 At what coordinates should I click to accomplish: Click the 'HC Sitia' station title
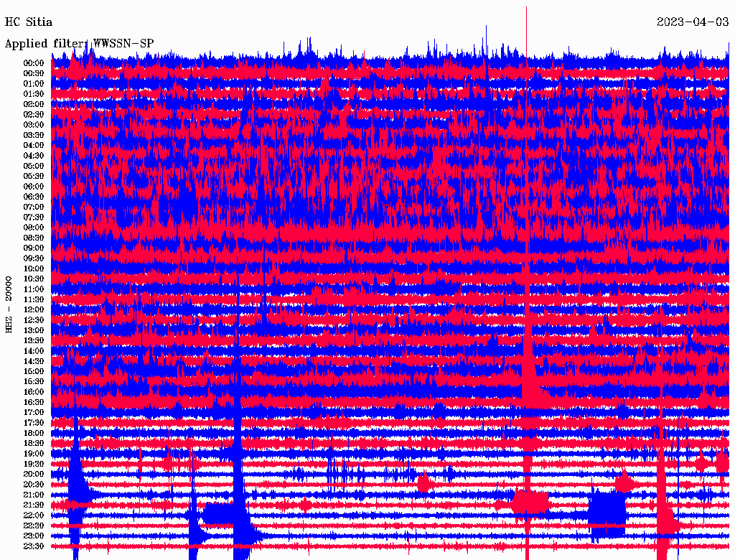point(29,22)
